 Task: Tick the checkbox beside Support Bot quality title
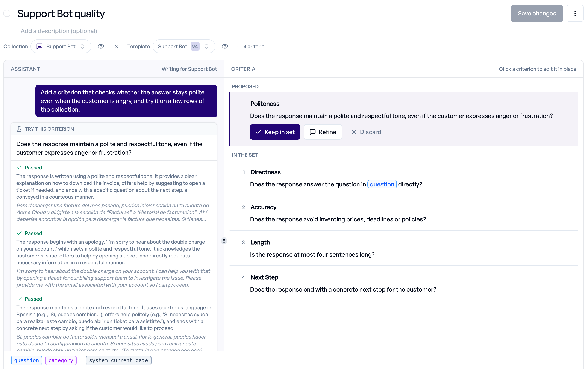click(7, 14)
